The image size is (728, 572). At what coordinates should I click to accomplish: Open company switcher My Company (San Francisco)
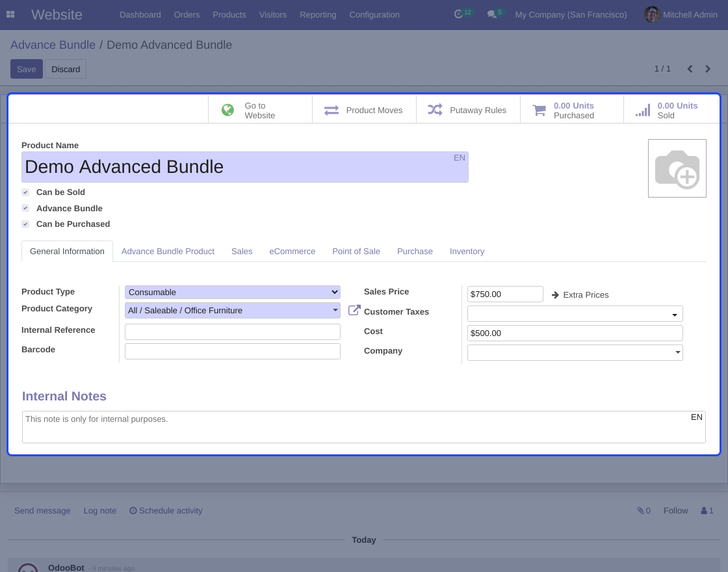click(571, 15)
